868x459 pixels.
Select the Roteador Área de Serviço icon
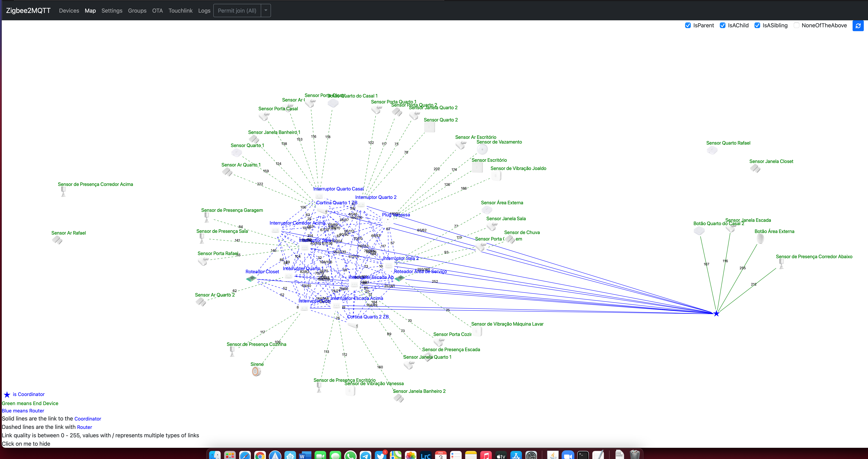400,279
